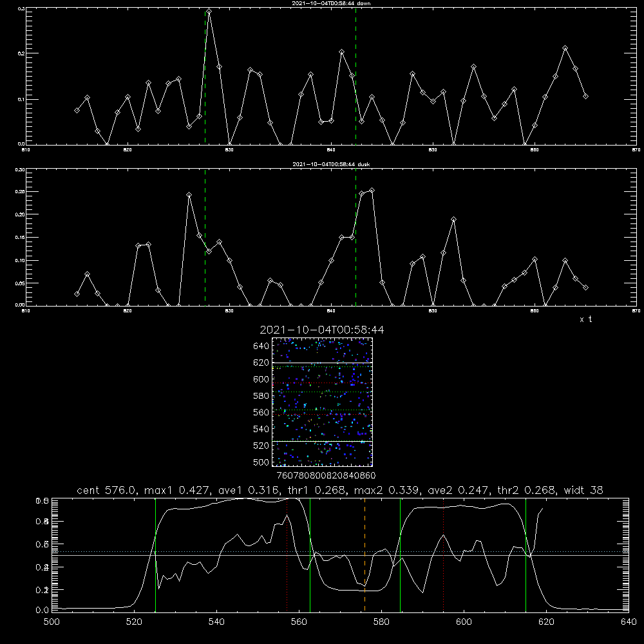Click the second green dashed line in dawn plot
644x644 pixels.
pos(355,77)
